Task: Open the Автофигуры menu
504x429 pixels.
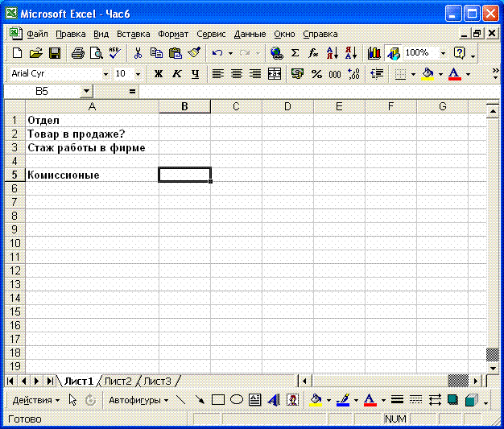Action: pos(138,400)
